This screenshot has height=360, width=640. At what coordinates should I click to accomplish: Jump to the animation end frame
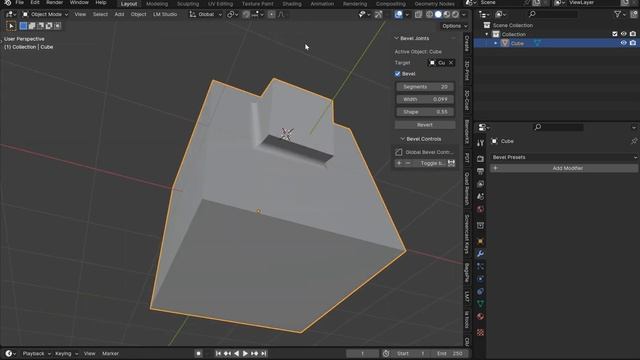264,353
